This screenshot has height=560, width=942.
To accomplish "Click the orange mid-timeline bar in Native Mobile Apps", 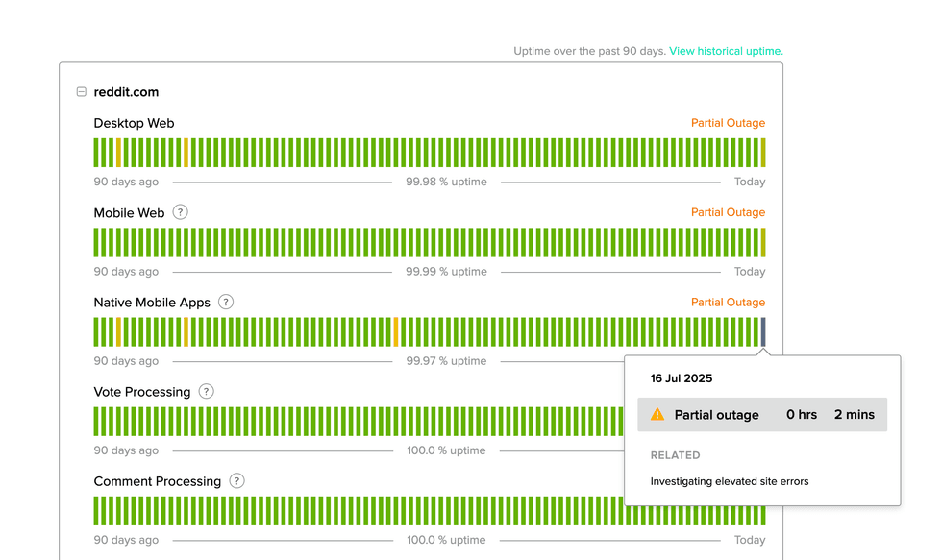I will pos(395,332).
